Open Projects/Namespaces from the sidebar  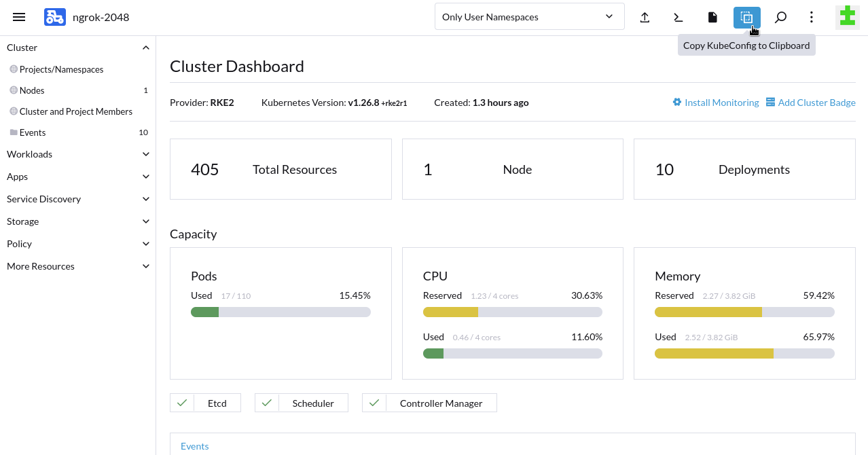pos(60,69)
